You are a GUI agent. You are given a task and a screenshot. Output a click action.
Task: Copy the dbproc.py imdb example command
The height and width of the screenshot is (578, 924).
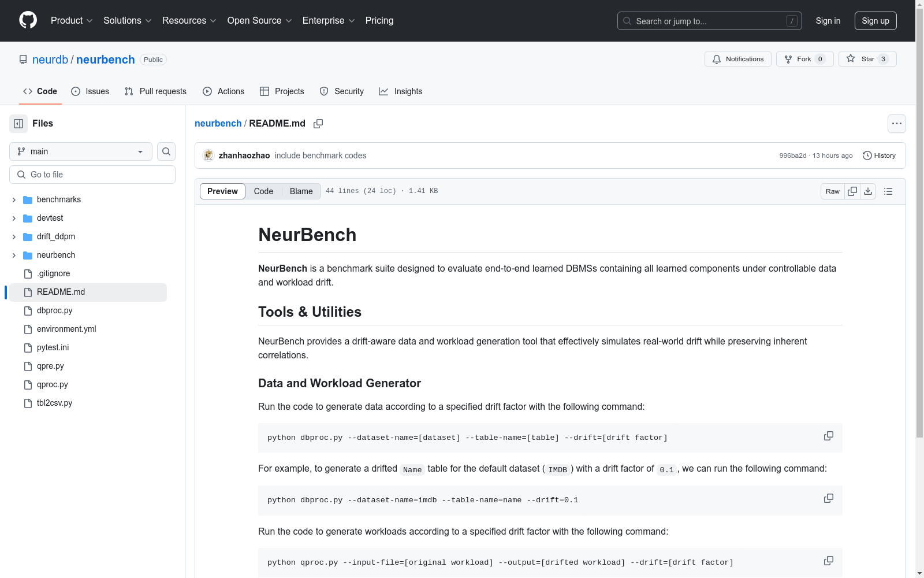(828, 498)
